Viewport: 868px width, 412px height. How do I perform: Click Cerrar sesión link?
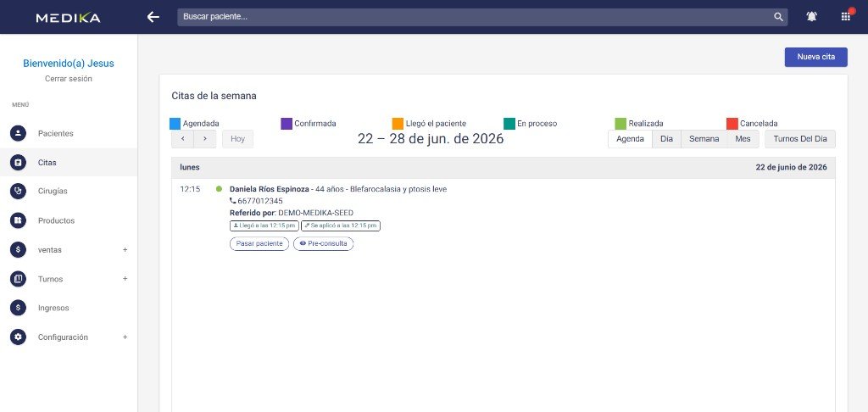[x=69, y=79]
